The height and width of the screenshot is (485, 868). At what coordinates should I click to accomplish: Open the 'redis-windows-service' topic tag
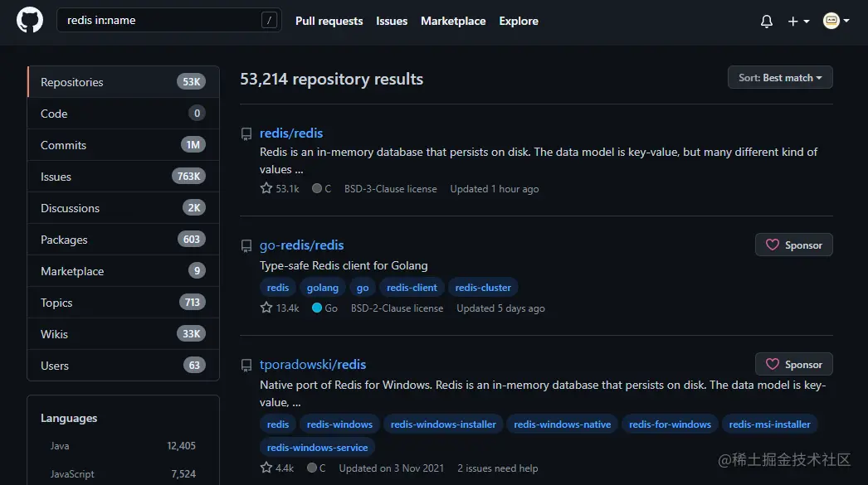click(317, 448)
